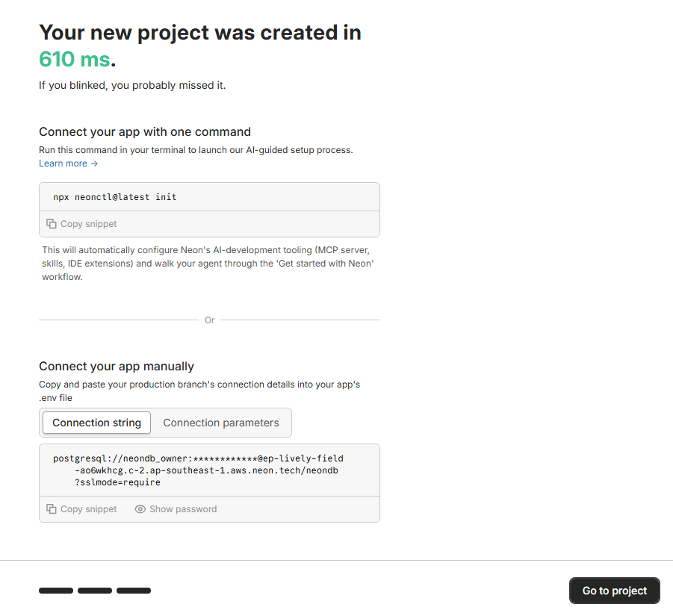Image resolution: width=673 pixels, height=616 pixels.
Task: Switch to the Connection string tab
Action: [x=96, y=423]
